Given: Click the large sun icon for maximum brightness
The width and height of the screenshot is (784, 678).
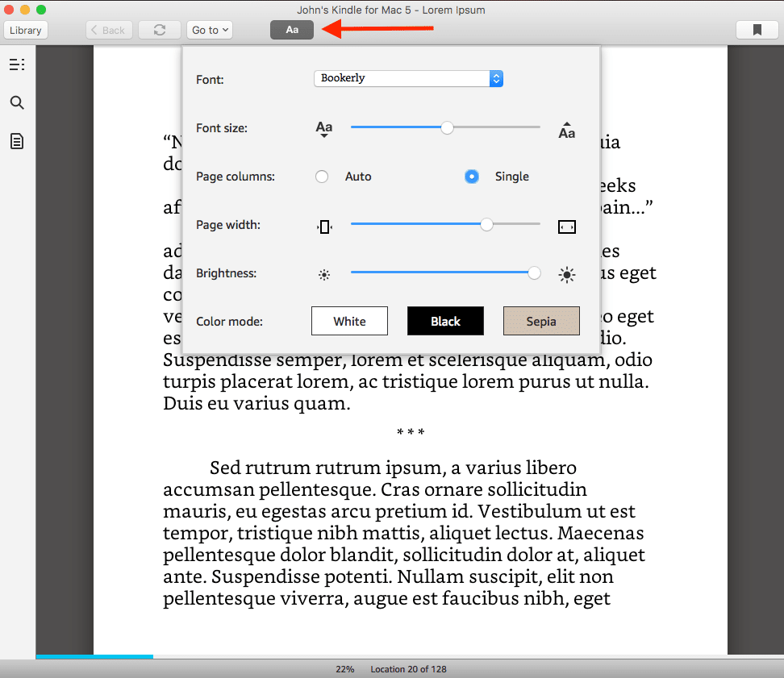Looking at the screenshot, I should 567,274.
